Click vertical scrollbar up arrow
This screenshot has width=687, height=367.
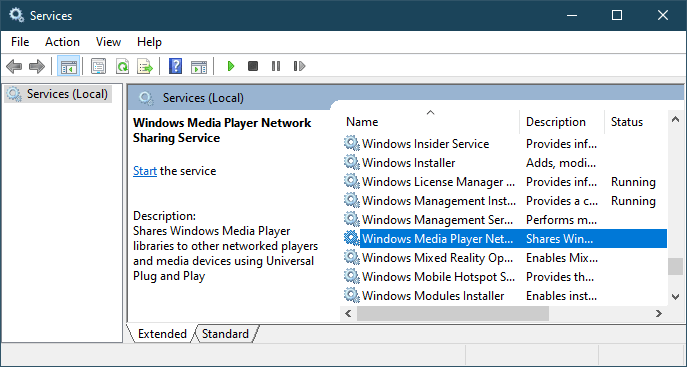[676, 120]
